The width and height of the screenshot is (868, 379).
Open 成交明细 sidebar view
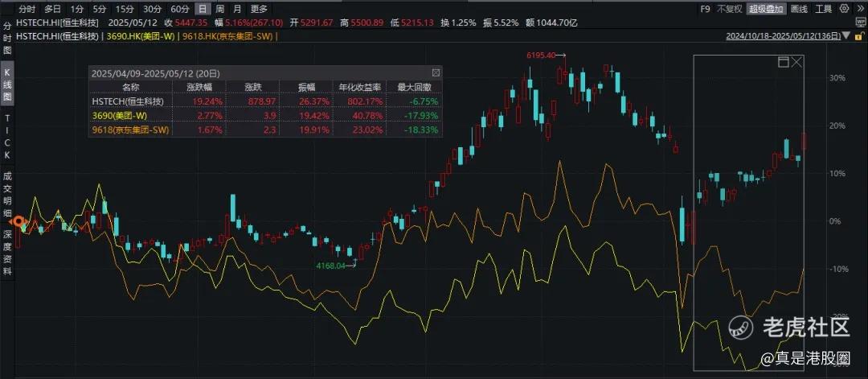point(7,195)
